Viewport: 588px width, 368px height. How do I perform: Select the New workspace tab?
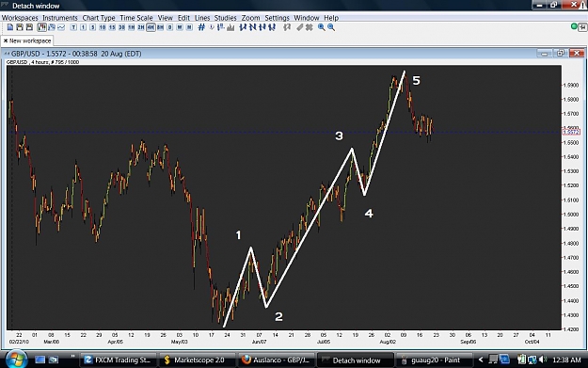pyautogui.click(x=27, y=40)
